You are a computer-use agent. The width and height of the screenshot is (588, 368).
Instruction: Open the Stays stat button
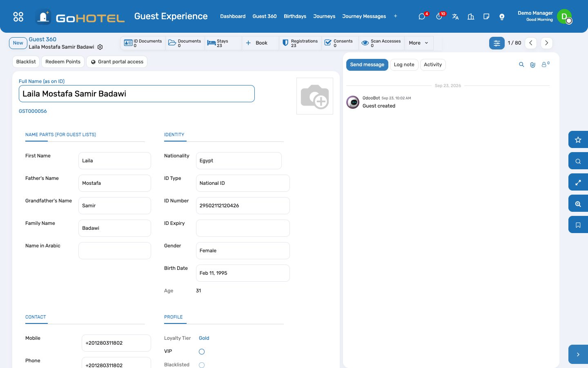pyautogui.click(x=223, y=43)
